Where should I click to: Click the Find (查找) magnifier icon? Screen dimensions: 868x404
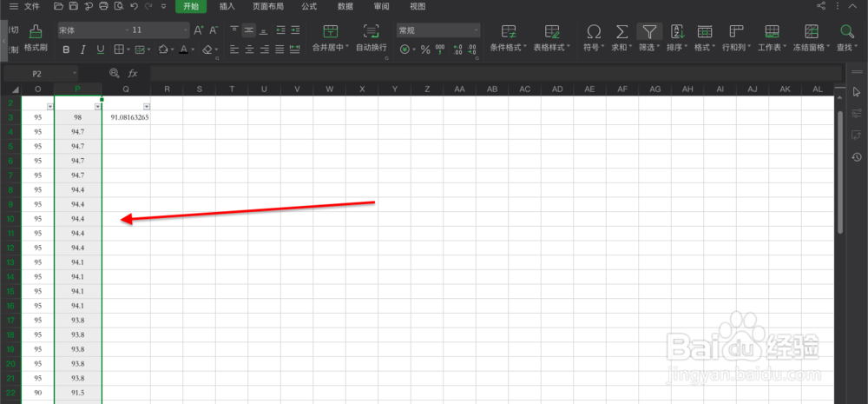[x=846, y=31]
